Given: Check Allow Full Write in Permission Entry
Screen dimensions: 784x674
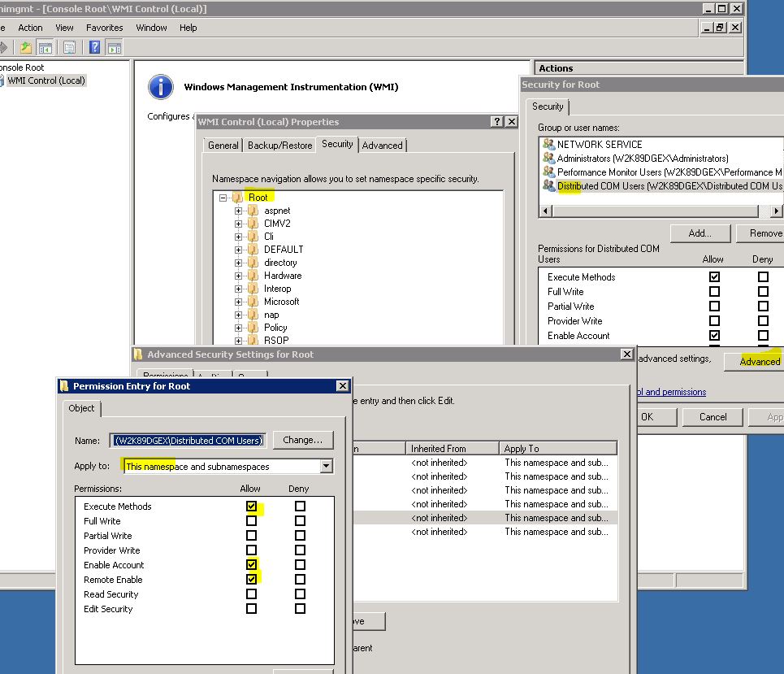Looking at the screenshot, I should pos(252,521).
